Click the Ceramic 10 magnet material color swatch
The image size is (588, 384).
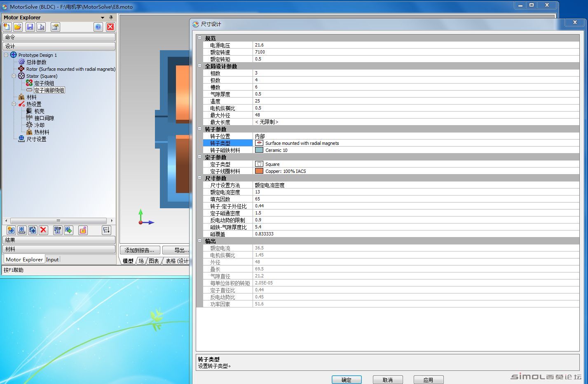pyautogui.click(x=259, y=150)
